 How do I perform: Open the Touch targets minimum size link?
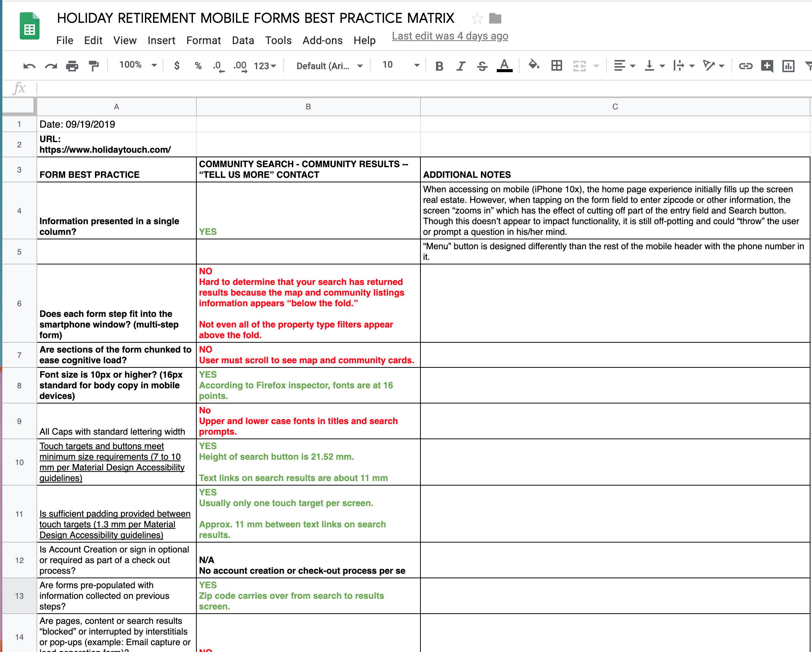112,462
